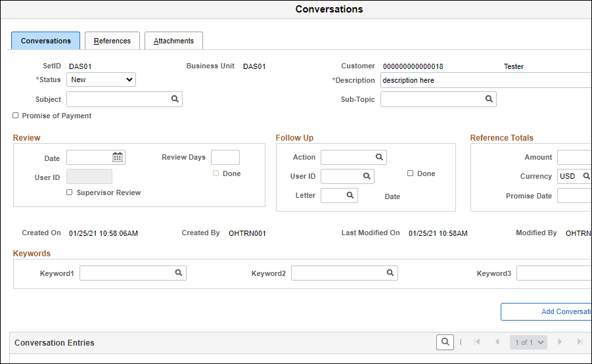Open the Review Date calendar picker
The height and width of the screenshot is (364, 592).
[118, 157]
